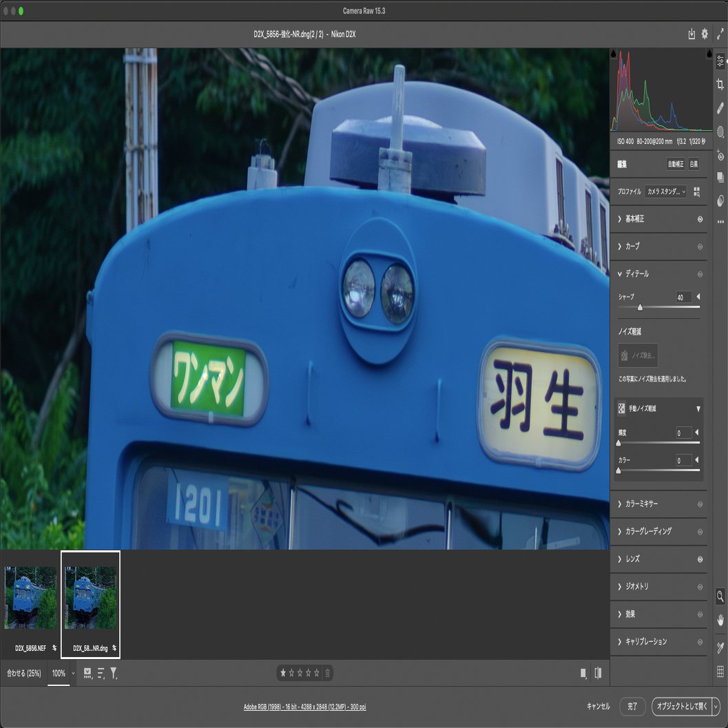
Task: Click the キャンセル button
Action: click(x=598, y=706)
